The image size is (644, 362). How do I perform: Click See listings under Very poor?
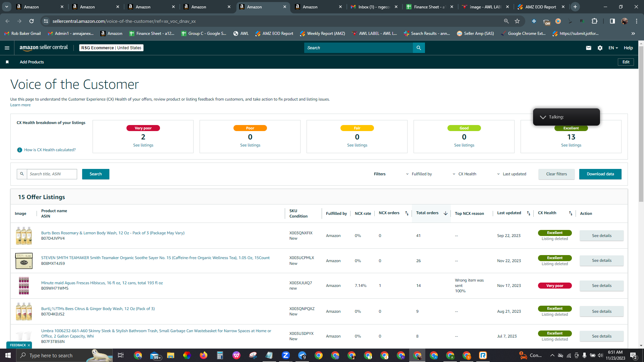coord(143,145)
